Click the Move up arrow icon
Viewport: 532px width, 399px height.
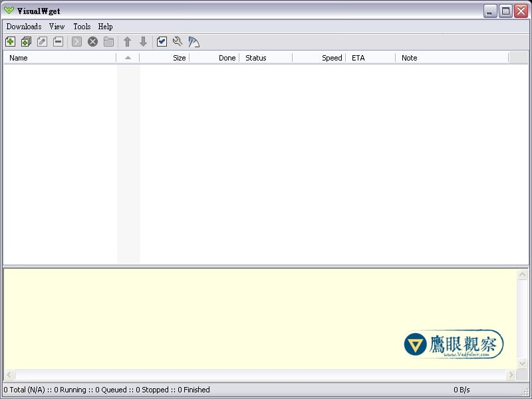127,42
